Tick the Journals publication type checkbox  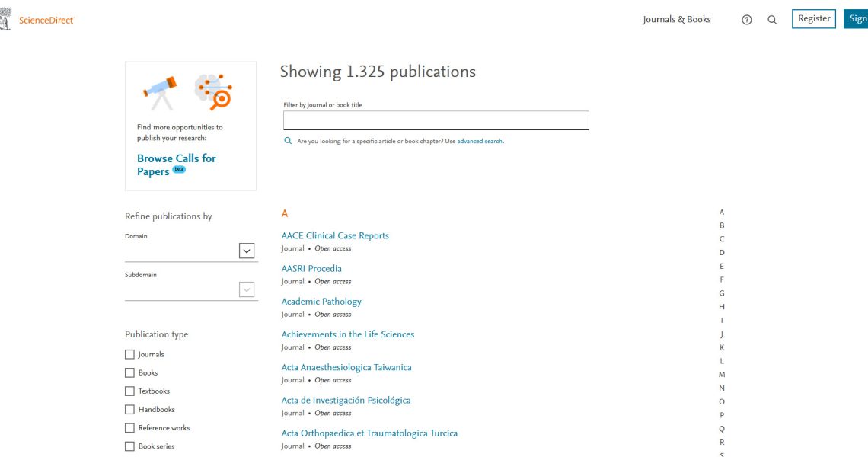tap(129, 354)
